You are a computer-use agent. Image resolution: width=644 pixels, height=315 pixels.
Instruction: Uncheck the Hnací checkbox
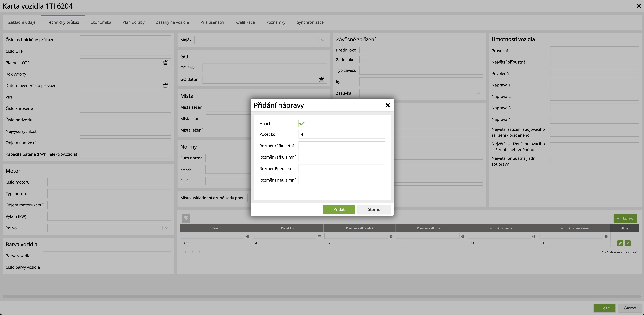coord(302,123)
